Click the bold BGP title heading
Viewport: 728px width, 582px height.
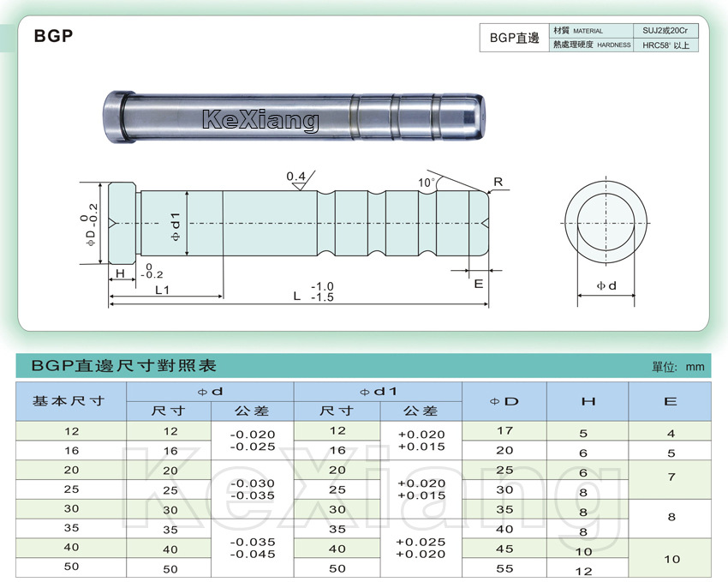coord(53,36)
